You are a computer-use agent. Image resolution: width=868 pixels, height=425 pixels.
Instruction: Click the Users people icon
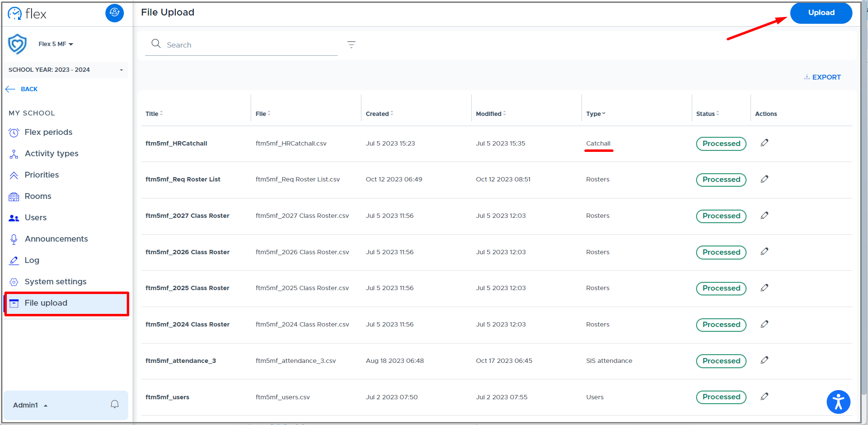click(x=14, y=218)
